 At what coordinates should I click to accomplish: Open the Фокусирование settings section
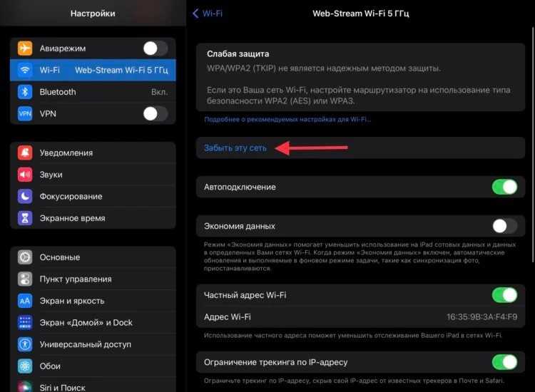[93, 196]
